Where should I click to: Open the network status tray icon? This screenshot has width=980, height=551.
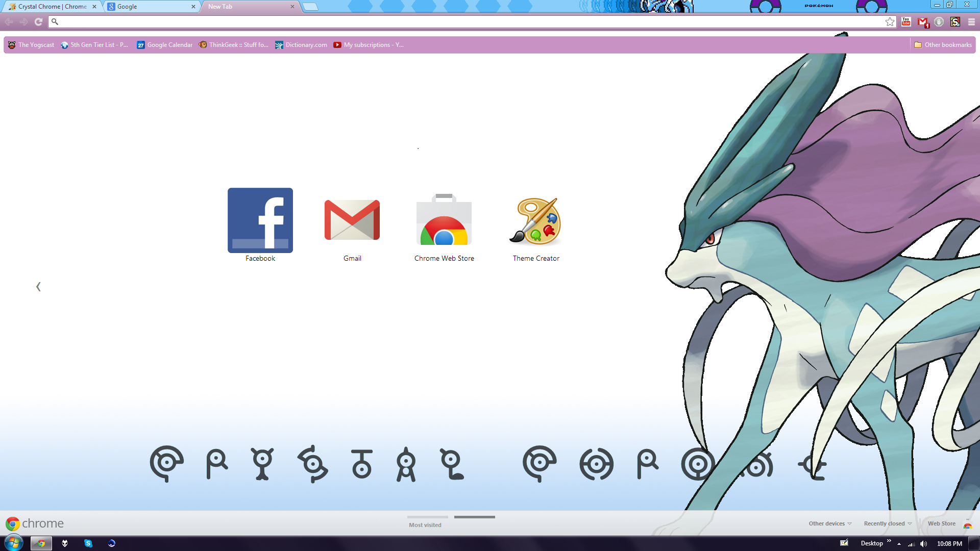911,544
